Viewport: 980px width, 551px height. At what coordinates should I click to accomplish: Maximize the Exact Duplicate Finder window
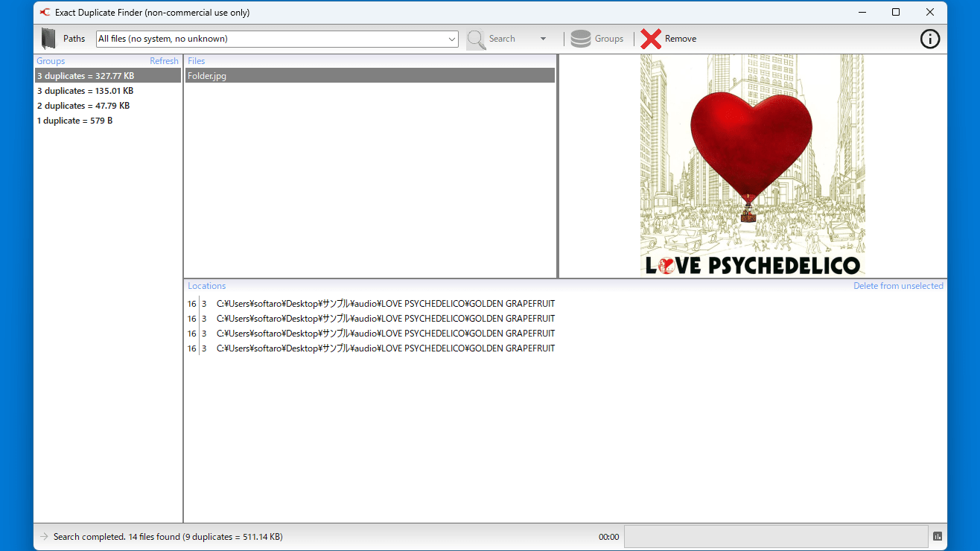click(896, 12)
